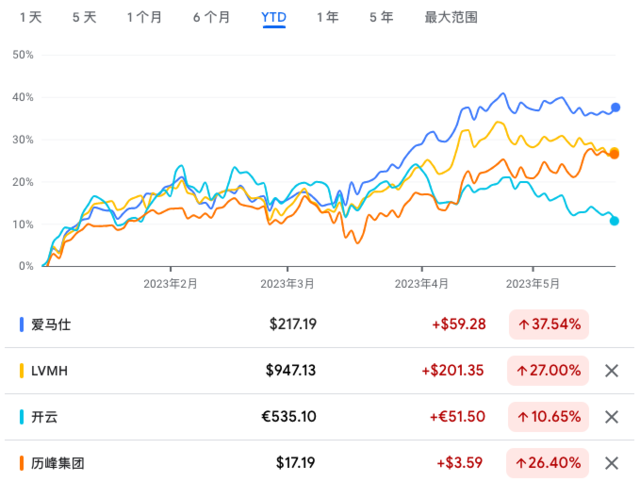This screenshot has height=482, width=640.
Task: Click the orange color marker beside 历峰集团
Action: [22, 463]
